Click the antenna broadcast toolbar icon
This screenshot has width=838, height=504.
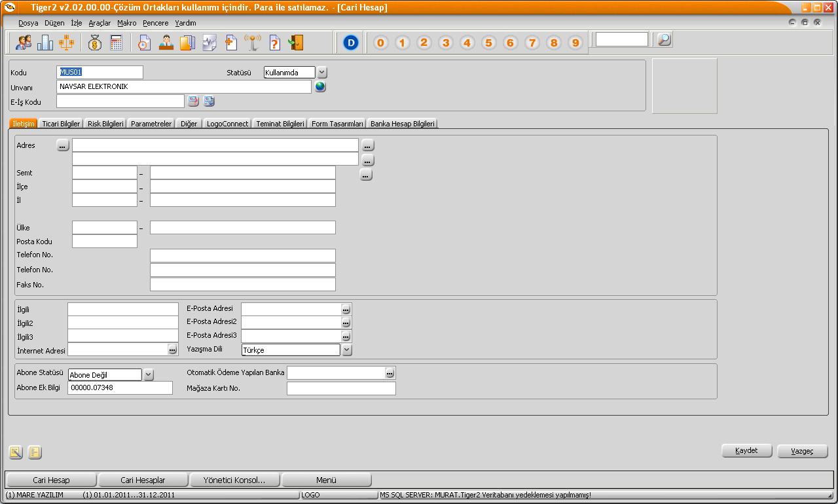[x=253, y=43]
